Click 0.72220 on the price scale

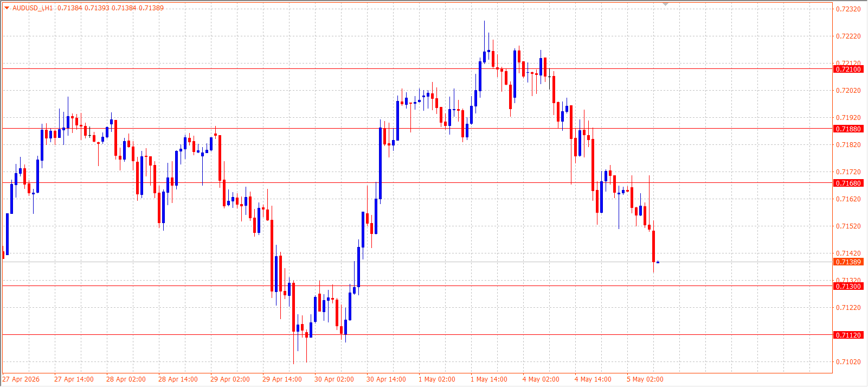point(848,36)
